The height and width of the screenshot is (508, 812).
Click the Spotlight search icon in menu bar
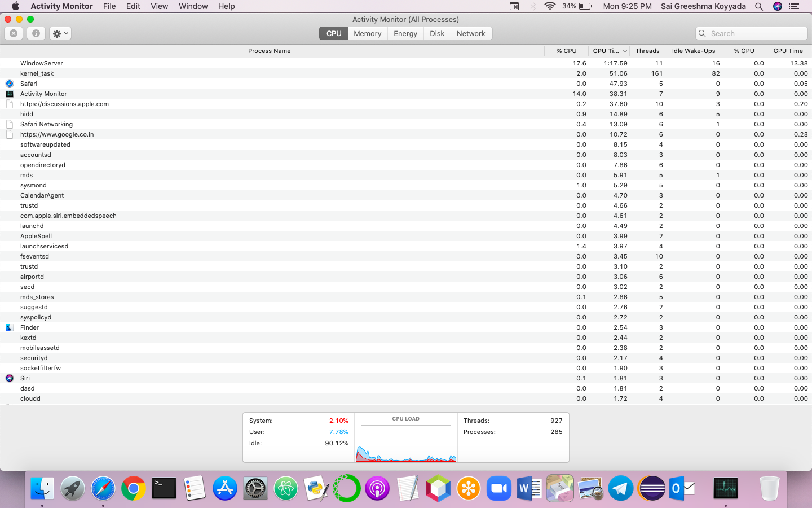pos(759,6)
